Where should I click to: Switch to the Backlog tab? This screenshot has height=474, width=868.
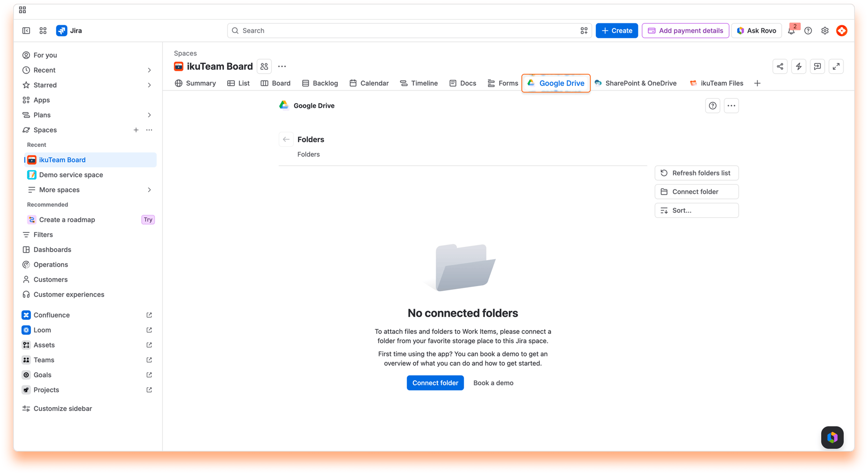320,83
